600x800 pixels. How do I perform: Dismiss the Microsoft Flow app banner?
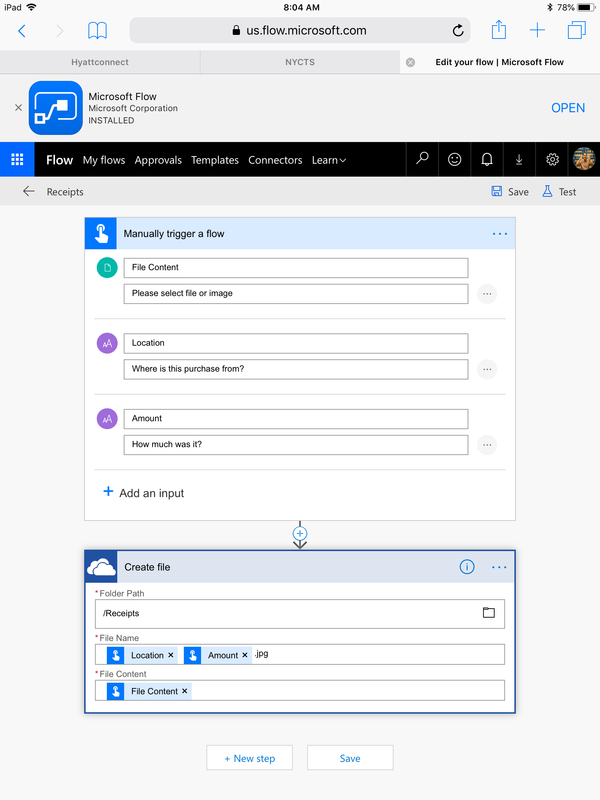point(18,108)
